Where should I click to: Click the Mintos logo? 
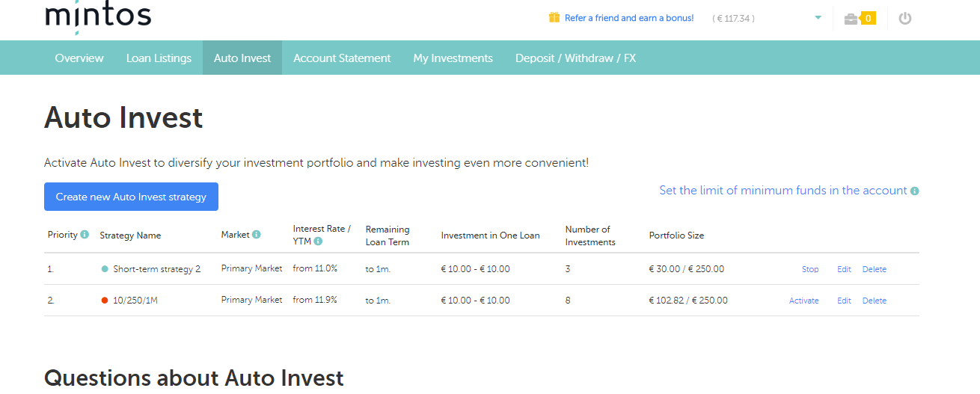click(98, 15)
